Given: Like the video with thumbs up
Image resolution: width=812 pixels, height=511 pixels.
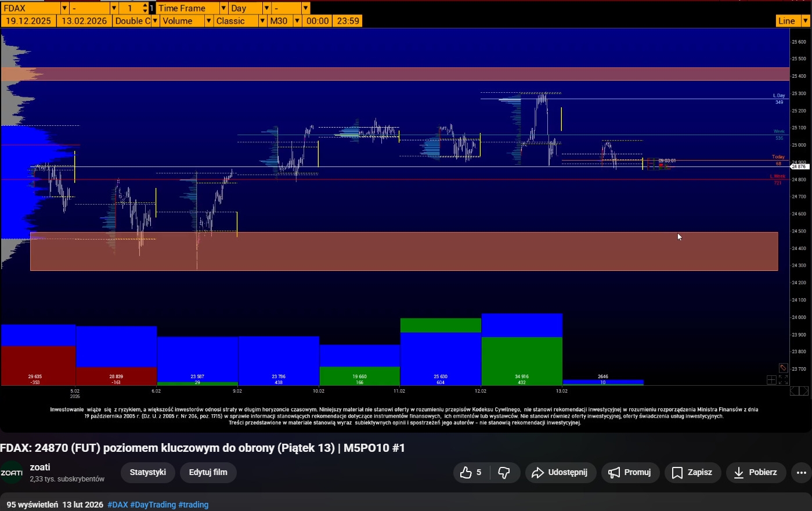Looking at the screenshot, I should coord(471,473).
